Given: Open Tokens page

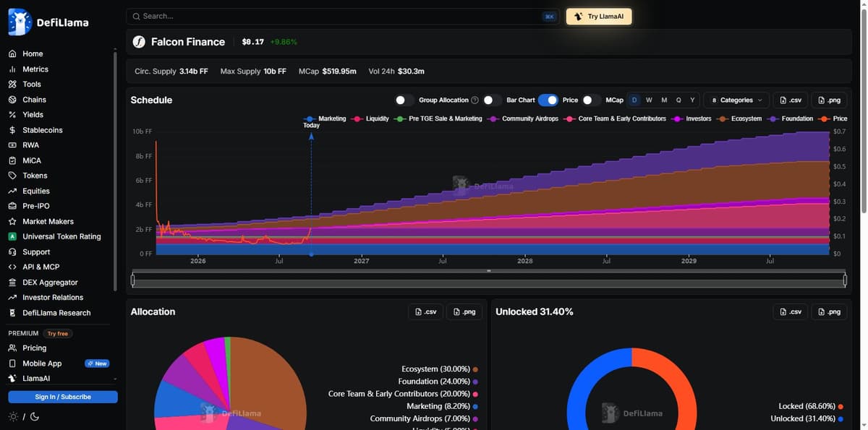Looking at the screenshot, I should [35, 176].
